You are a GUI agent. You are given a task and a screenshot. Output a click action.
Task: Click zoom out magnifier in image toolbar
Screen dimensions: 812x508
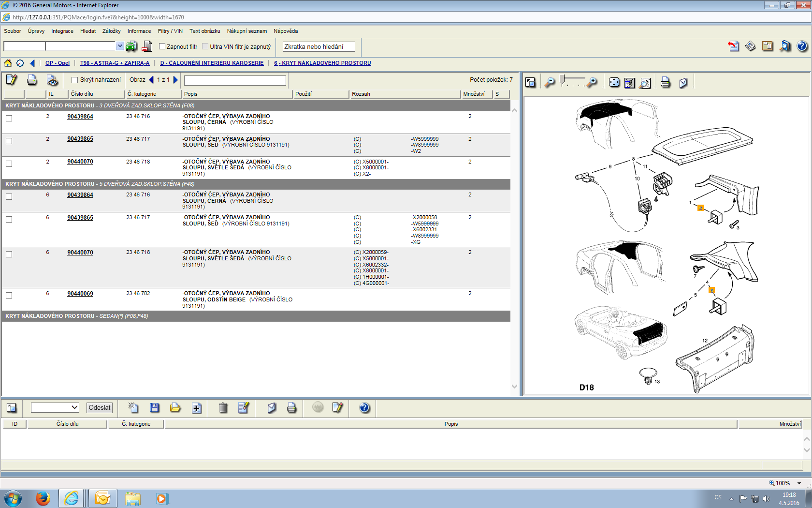coord(550,83)
